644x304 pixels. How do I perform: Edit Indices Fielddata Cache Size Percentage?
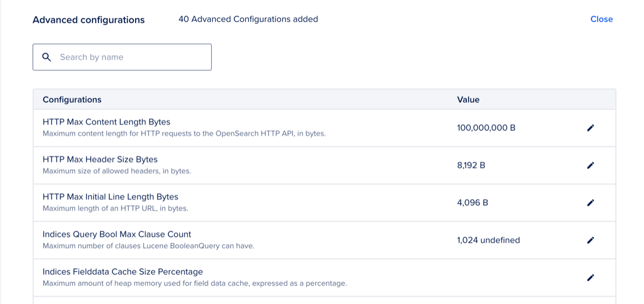coord(590,278)
